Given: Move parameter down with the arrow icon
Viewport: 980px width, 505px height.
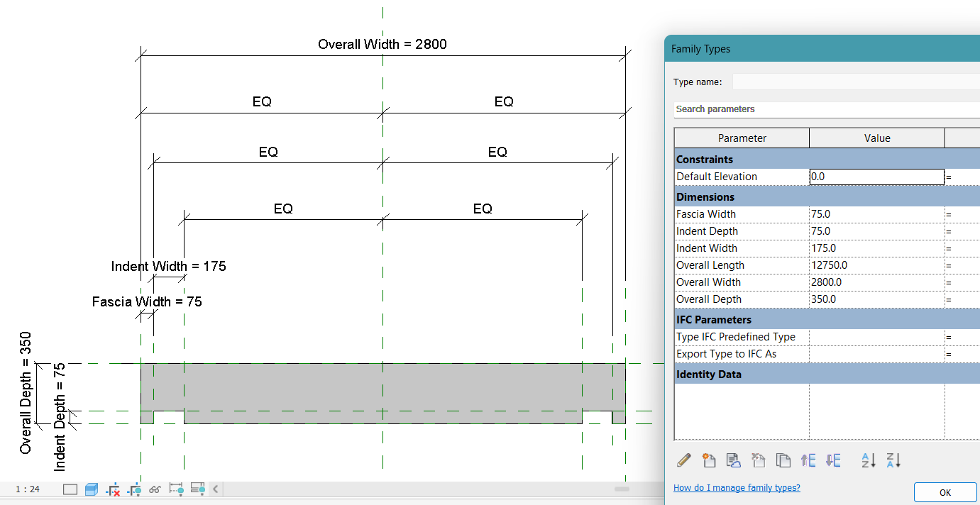Looking at the screenshot, I should 833,460.
